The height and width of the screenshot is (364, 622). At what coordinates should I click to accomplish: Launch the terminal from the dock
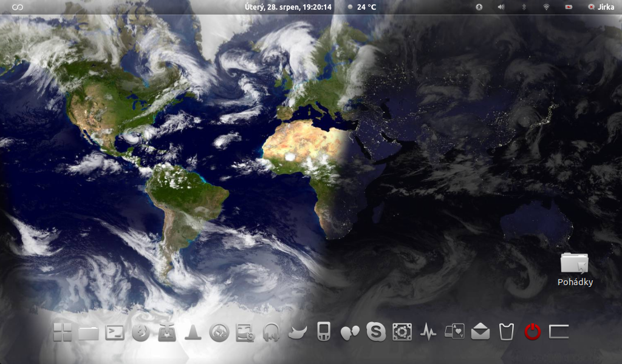115,332
